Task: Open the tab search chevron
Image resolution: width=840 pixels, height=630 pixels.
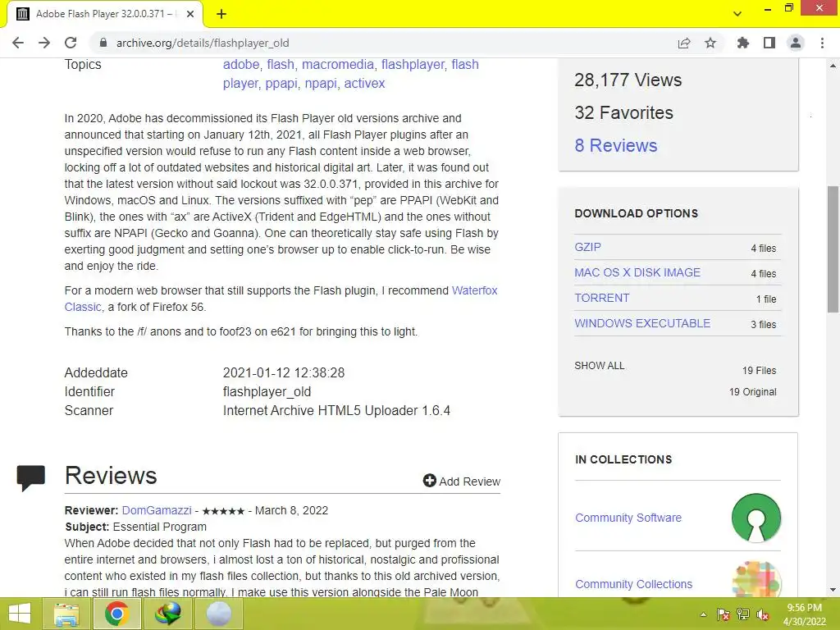Action: (737, 14)
